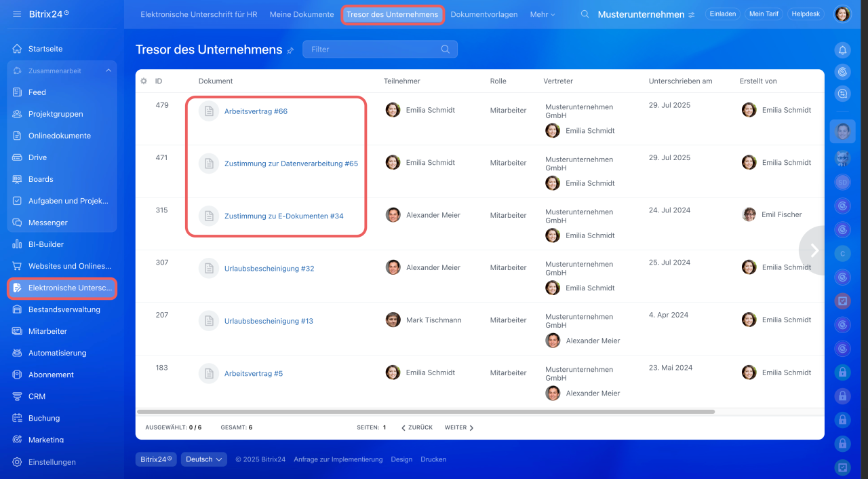Screen dimensions: 868x479
Task: Click document icon for Arbeitsvertrag #66
Action: point(209,111)
